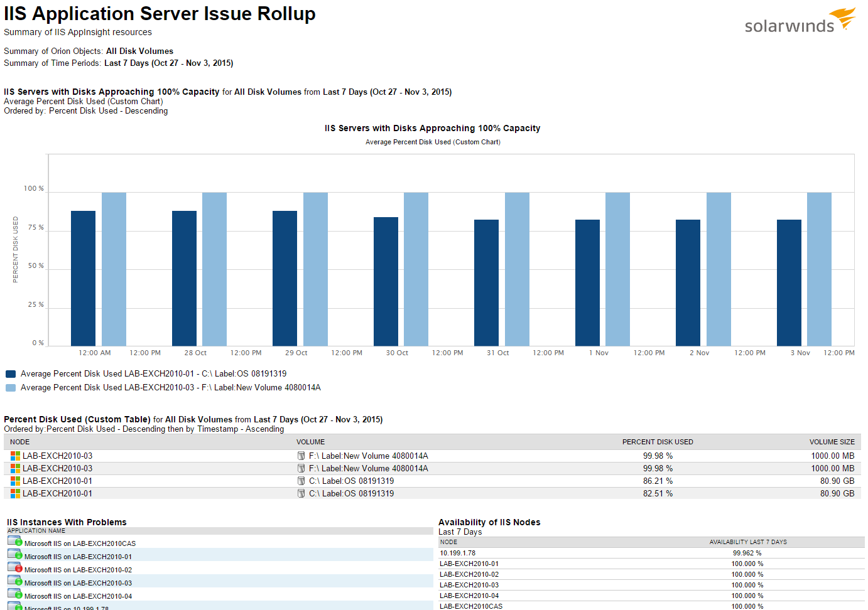The width and height of the screenshot is (868, 610).
Task: Open LAB-EXCH2010-02 node in availability table
Action: click(x=469, y=575)
